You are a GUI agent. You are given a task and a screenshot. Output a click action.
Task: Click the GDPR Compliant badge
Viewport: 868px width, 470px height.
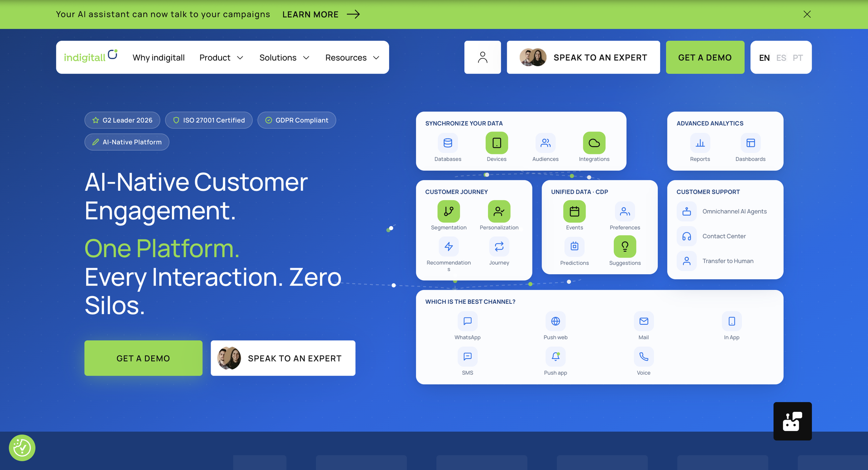(x=296, y=120)
